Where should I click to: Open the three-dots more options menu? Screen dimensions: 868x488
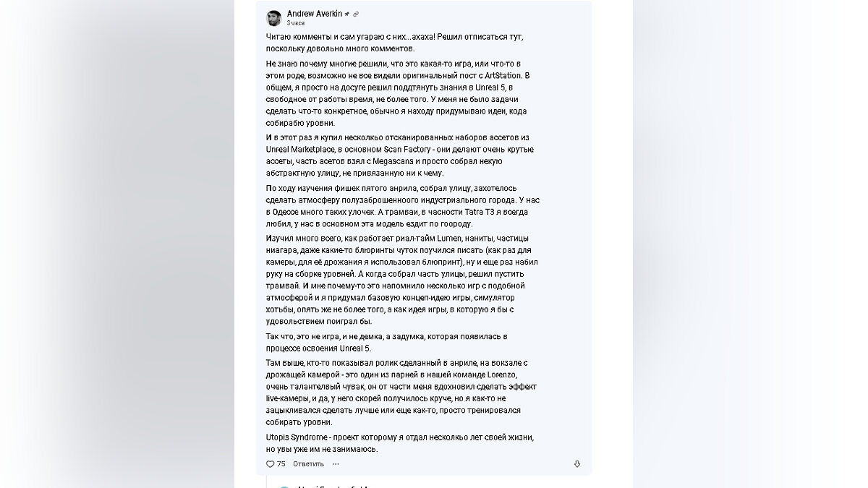coord(336,464)
